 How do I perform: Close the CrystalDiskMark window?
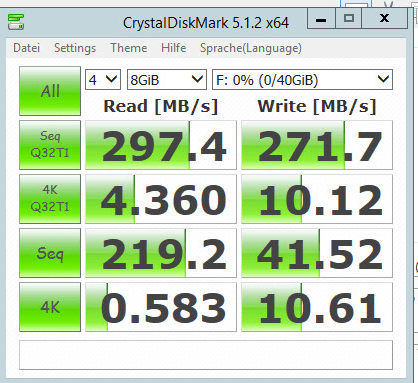(x=384, y=18)
